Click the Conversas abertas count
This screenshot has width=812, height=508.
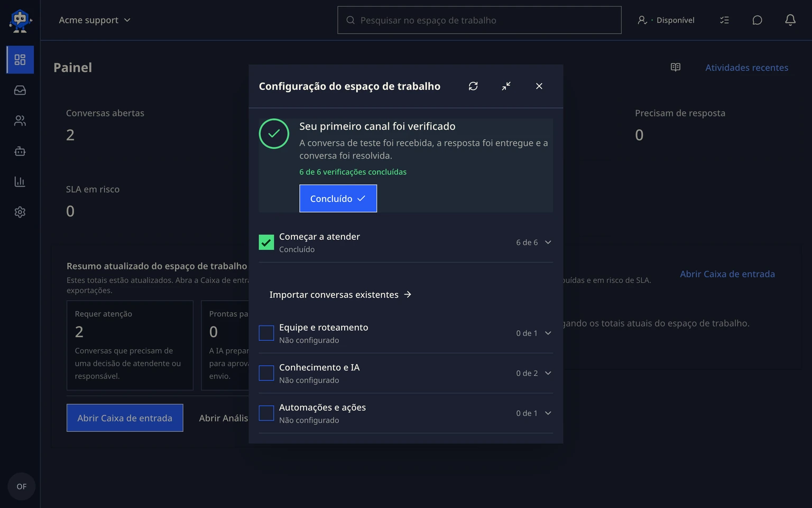click(x=70, y=135)
